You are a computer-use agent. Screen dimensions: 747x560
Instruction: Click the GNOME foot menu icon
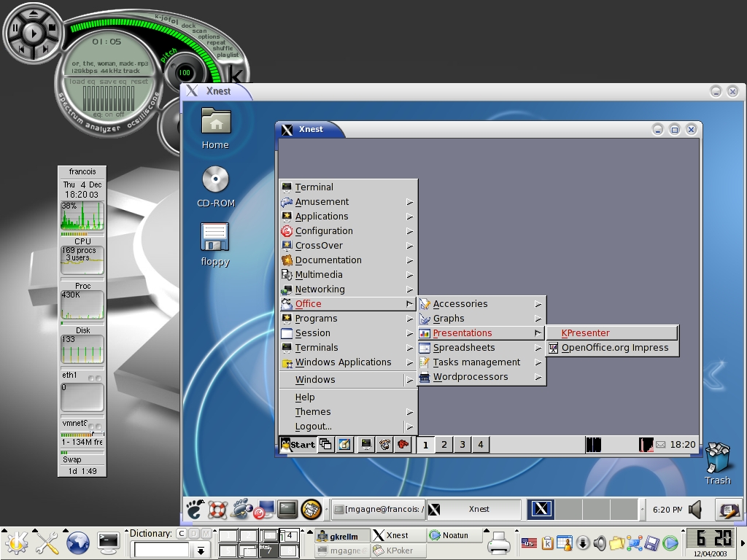[x=194, y=509]
